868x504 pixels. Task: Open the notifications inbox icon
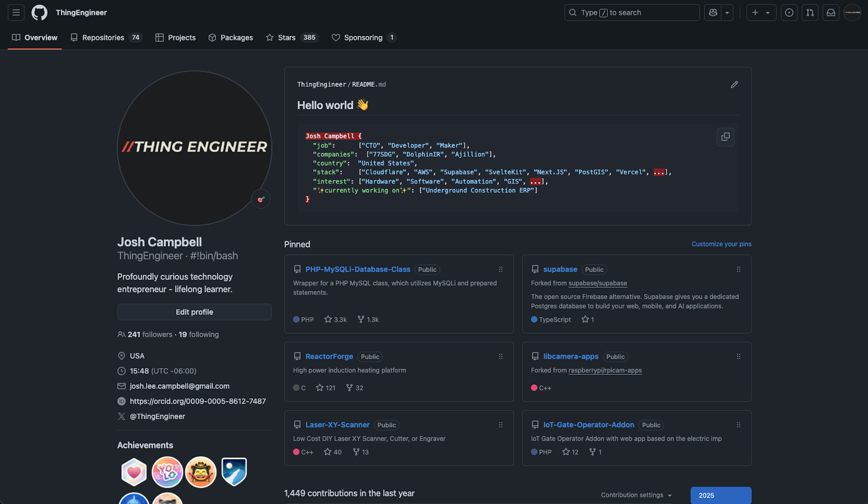[x=831, y=12]
